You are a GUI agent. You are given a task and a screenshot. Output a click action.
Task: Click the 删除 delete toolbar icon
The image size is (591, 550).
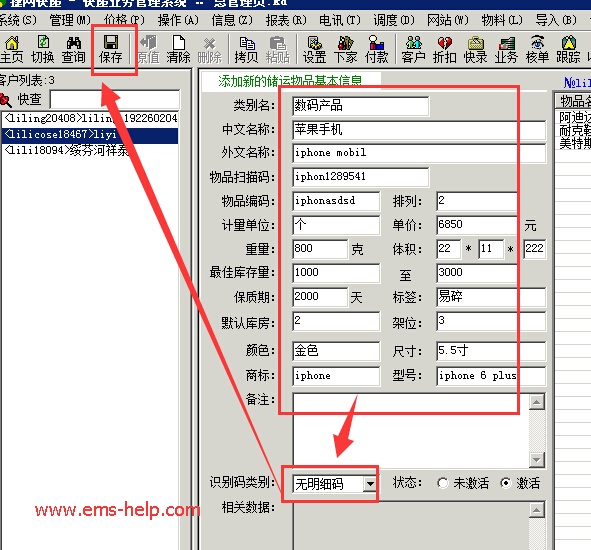pyautogui.click(x=210, y=49)
